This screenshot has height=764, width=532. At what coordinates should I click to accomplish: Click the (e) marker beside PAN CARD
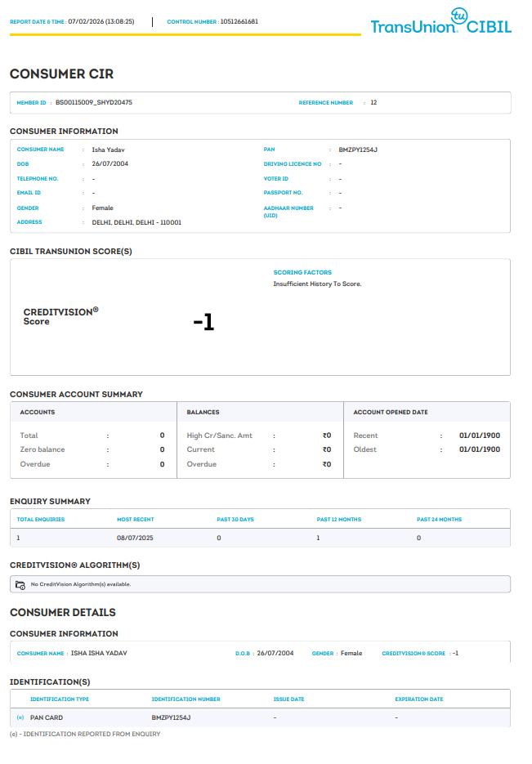pos(20,717)
